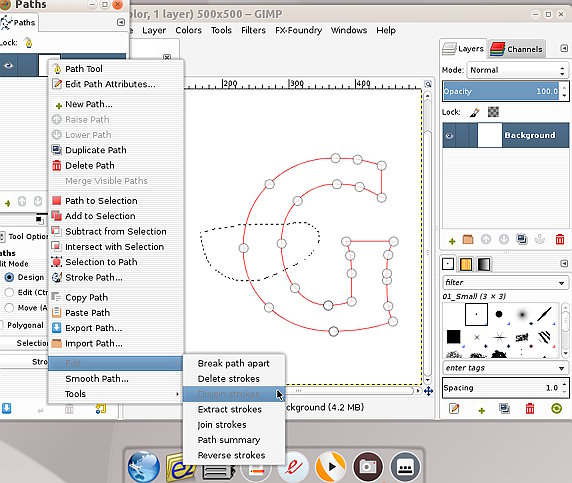Create a new layer with green plus icon
The width and height of the screenshot is (572, 483).
(452, 241)
